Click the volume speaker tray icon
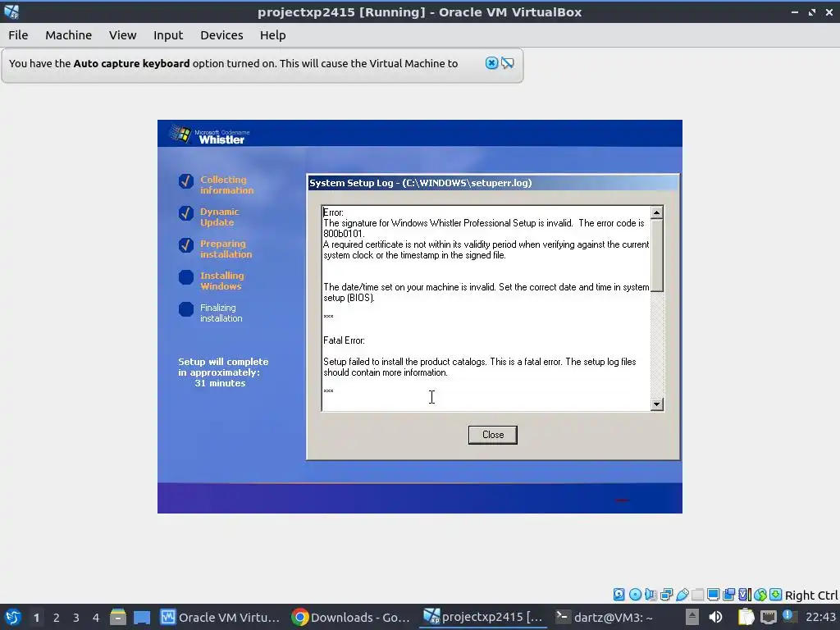The width and height of the screenshot is (840, 630). point(715,618)
